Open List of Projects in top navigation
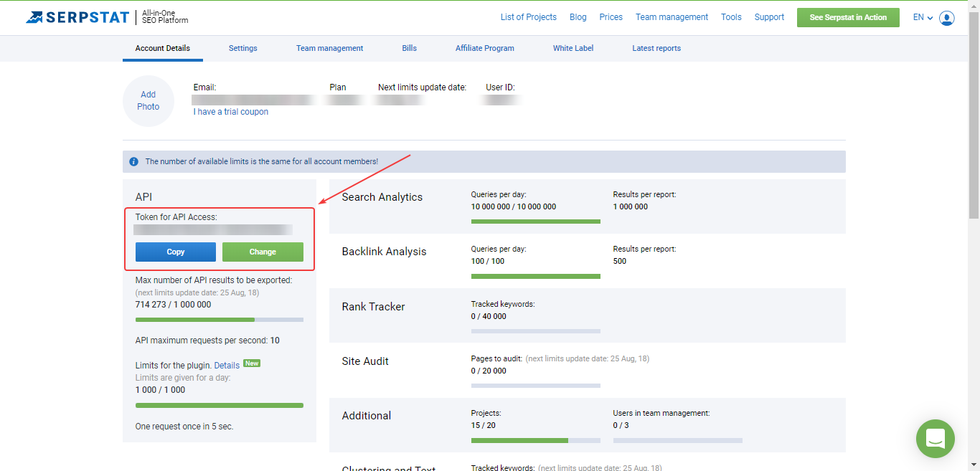Image resolution: width=980 pixels, height=471 pixels. pyautogui.click(x=529, y=17)
